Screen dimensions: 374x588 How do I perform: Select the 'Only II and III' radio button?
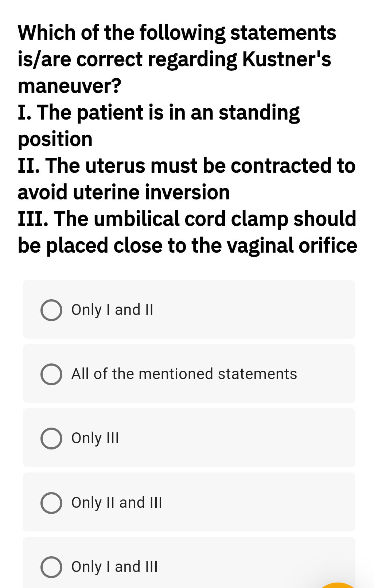51,503
